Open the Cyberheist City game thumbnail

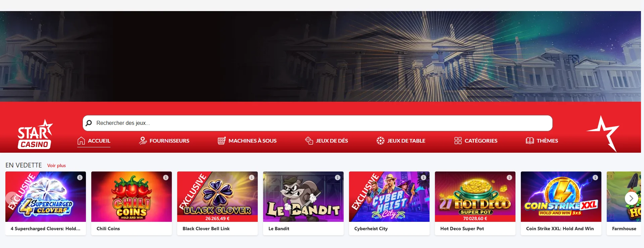click(x=389, y=197)
